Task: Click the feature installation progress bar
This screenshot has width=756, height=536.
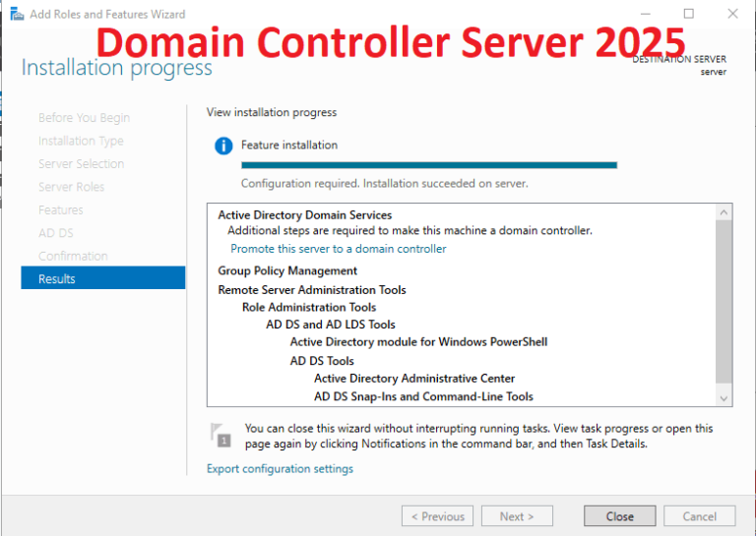Action: pyautogui.click(x=429, y=165)
